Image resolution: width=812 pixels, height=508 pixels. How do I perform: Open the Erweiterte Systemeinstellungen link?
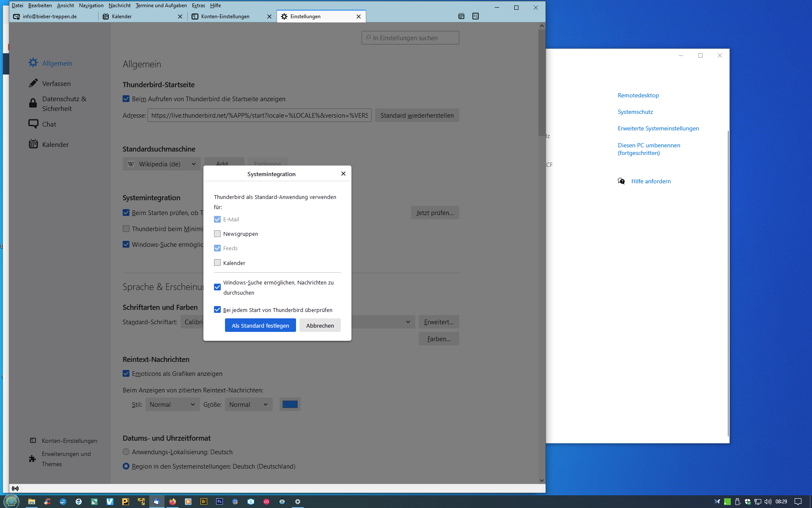pyautogui.click(x=658, y=129)
